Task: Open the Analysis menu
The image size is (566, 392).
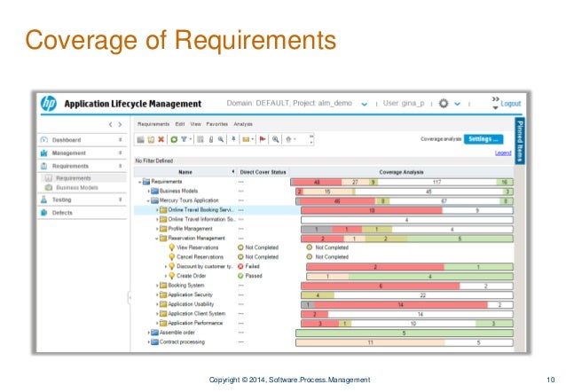Action: (x=243, y=124)
